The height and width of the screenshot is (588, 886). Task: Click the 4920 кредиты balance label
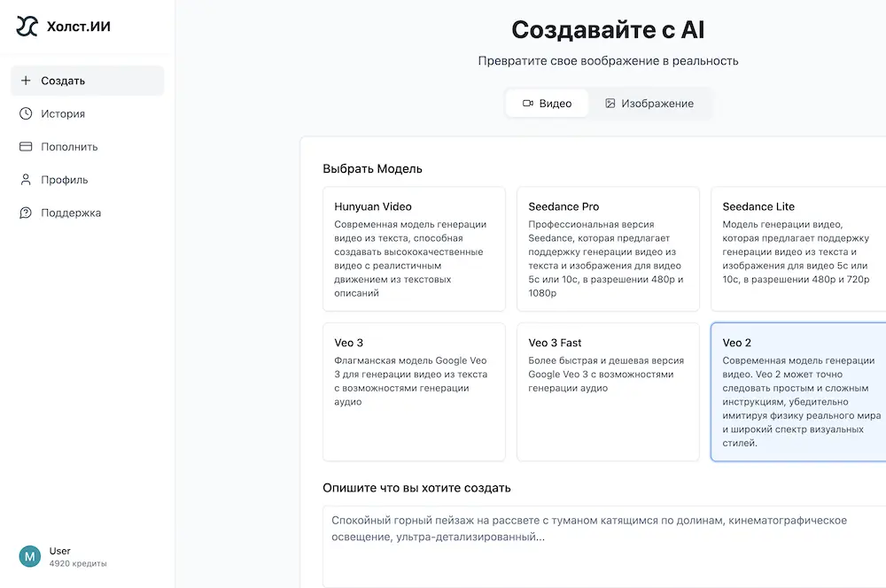[x=77, y=562]
